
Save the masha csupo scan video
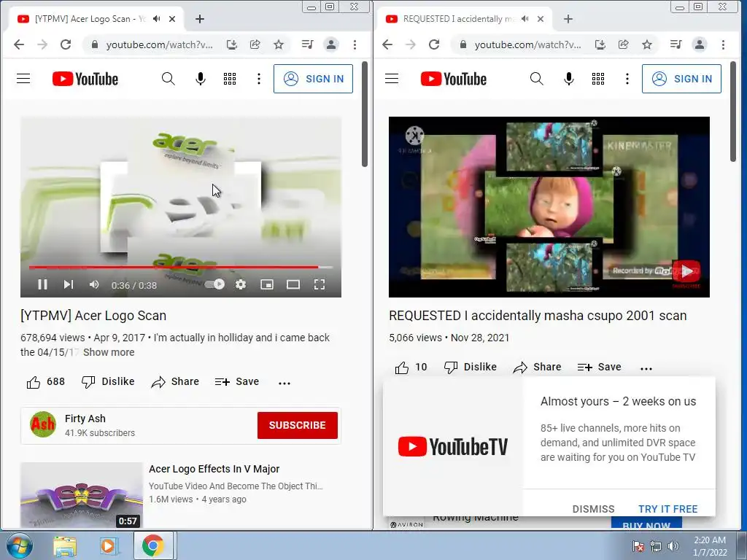pos(599,367)
